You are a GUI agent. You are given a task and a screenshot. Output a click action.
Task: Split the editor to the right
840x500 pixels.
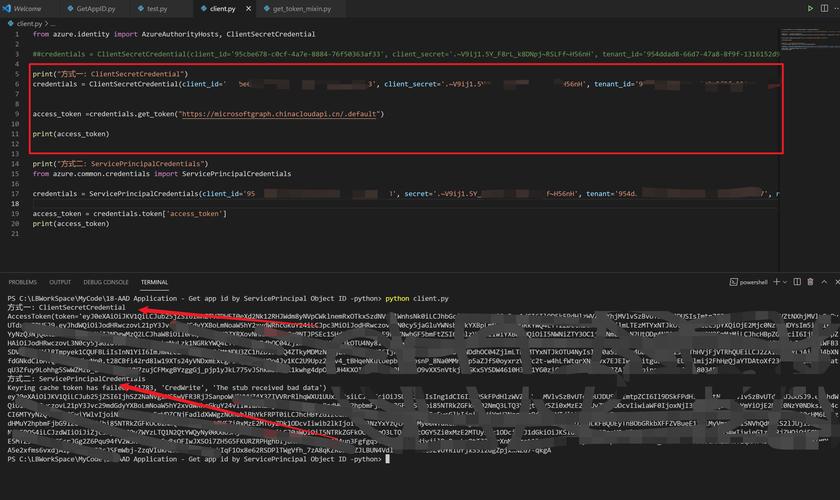click(x=824, y=9)
